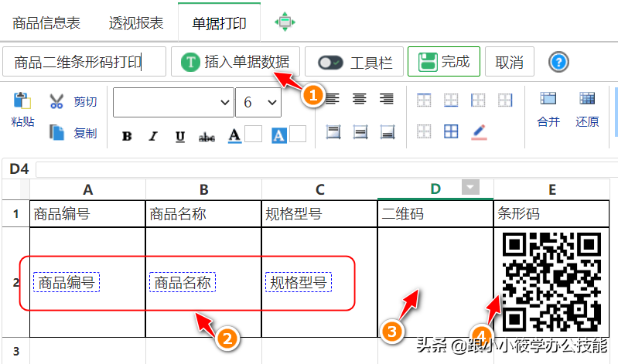Select column C header
Image resolution: width=618 pixels, height=364 pixels.
click(319, 189)
